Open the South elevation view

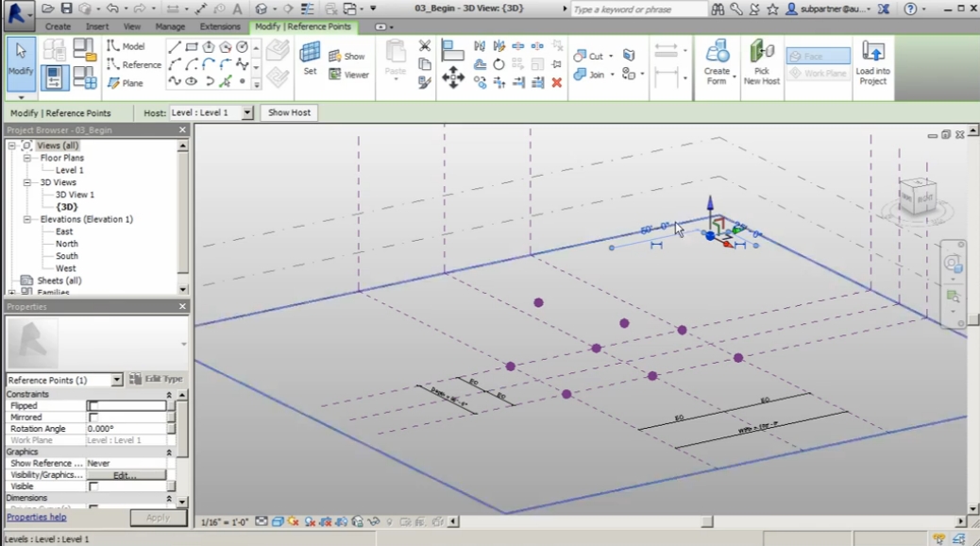tap(66, 256)
